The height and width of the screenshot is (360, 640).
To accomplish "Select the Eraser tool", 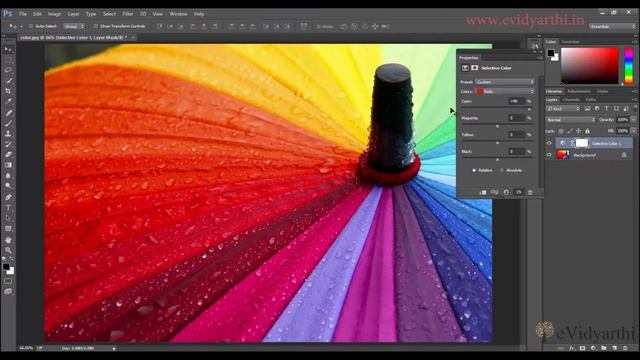I will point(8,155).
